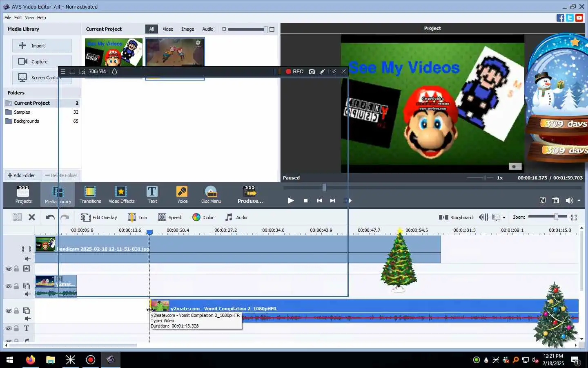Lock the video effects track
Screen dimensions: 588x368
(x=16, y=269)
